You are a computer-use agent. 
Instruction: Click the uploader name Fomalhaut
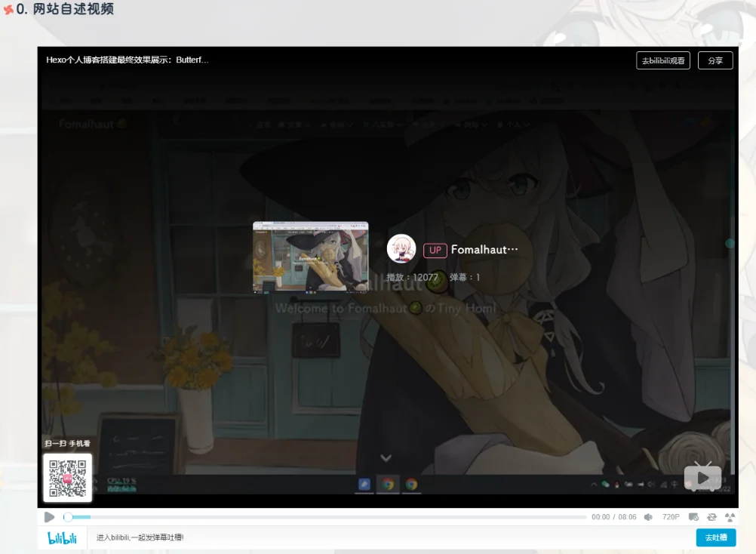[x=484, y=250]
